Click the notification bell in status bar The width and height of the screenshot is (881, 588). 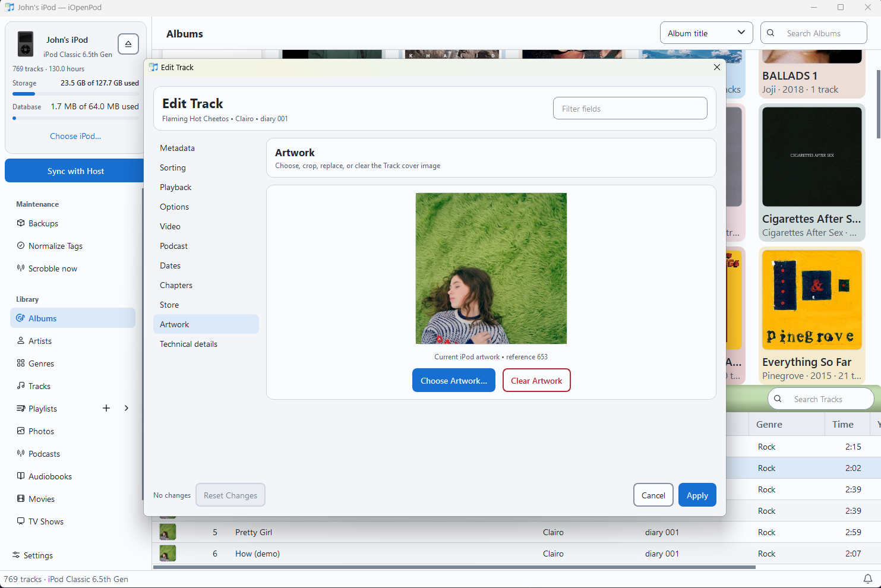(x=868, y=579)
